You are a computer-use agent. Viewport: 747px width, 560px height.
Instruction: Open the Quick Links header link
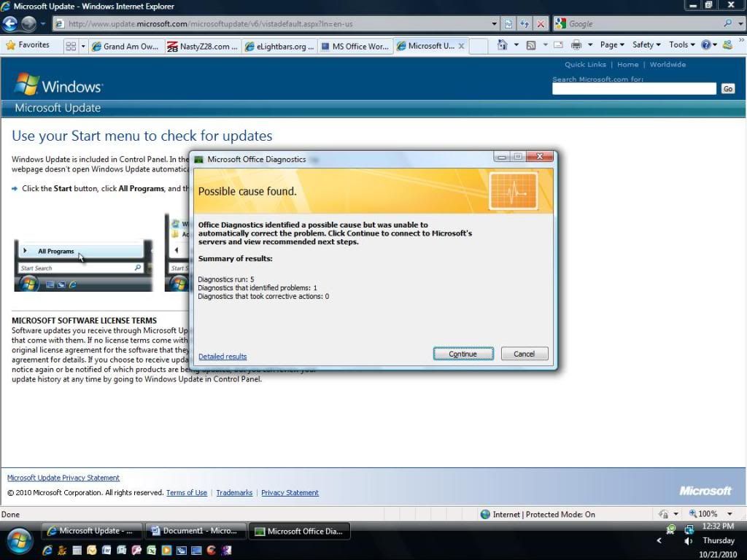pos(585,64)
